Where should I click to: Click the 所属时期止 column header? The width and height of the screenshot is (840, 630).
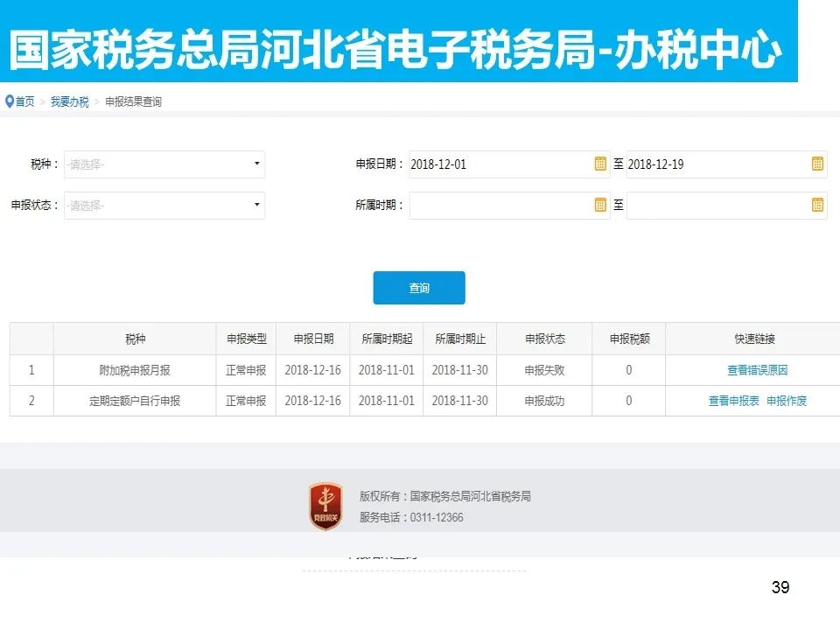pos(460,339)
